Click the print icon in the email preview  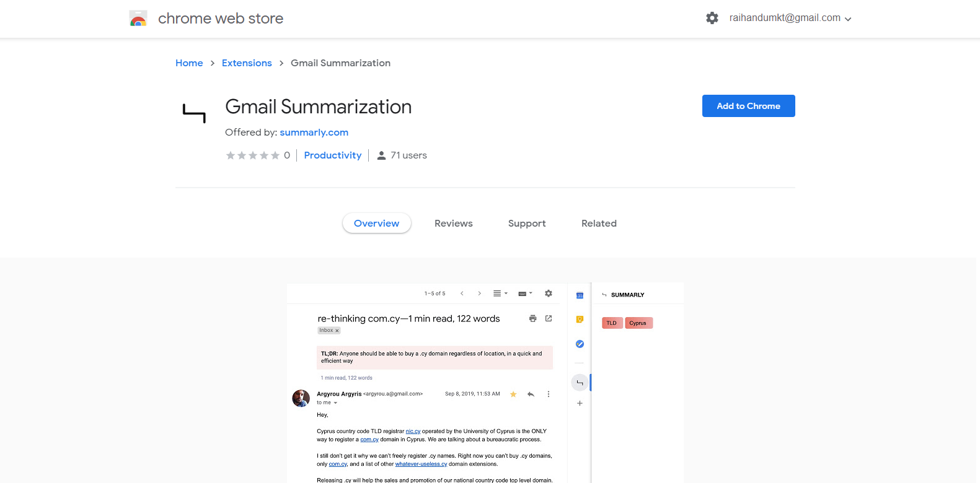(532, 318)
